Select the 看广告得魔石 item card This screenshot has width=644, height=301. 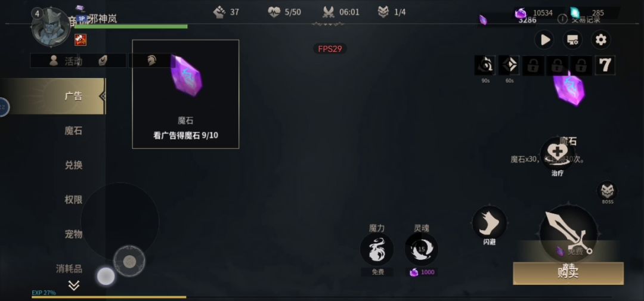click(x=185, y=94)
